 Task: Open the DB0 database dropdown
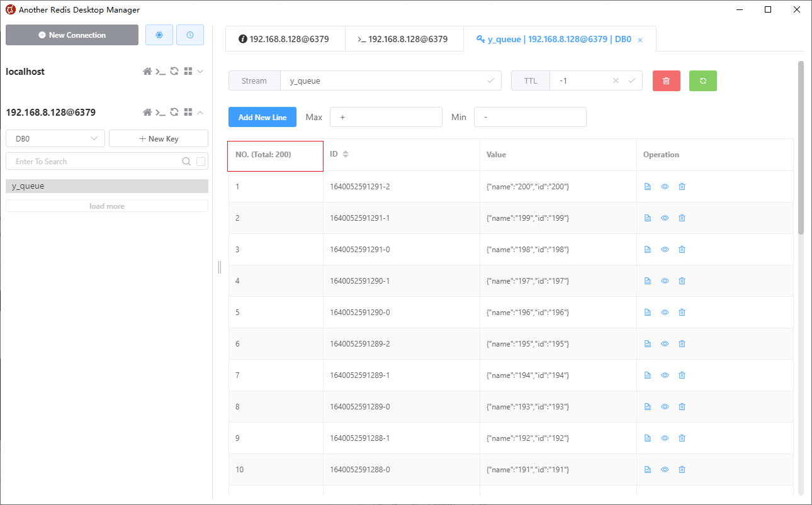tap(55, 138)
